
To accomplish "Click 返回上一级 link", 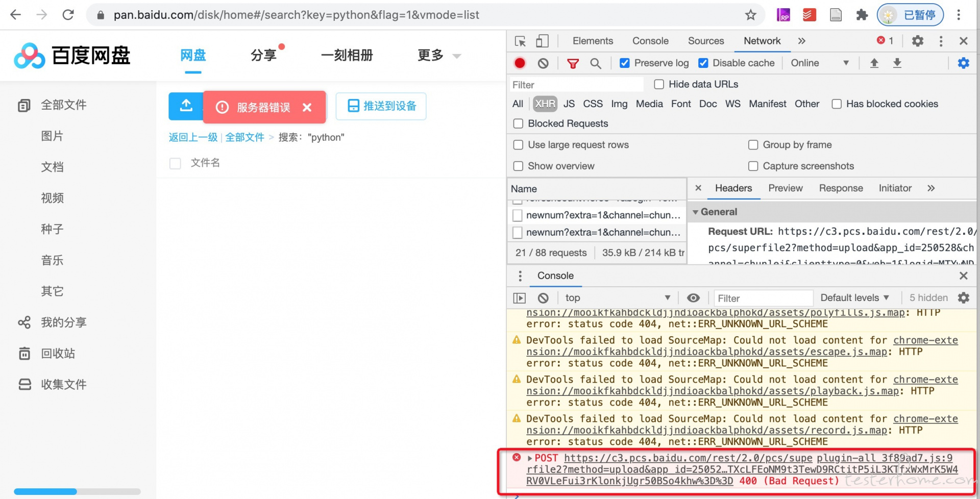I will [x=193, y=137].
